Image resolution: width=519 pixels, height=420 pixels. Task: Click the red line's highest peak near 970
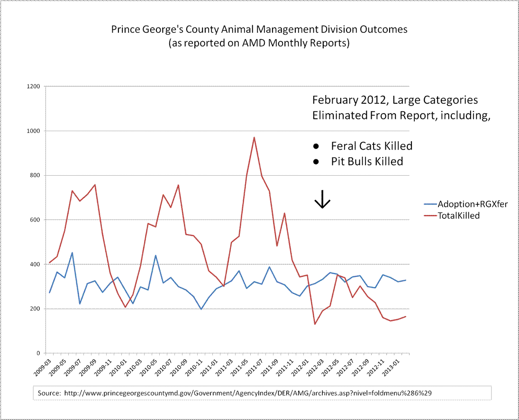coord(254,137)
